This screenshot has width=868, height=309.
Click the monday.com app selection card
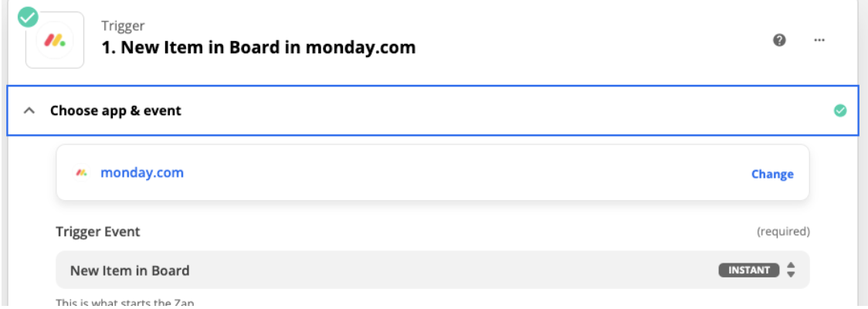coord(433,173)
